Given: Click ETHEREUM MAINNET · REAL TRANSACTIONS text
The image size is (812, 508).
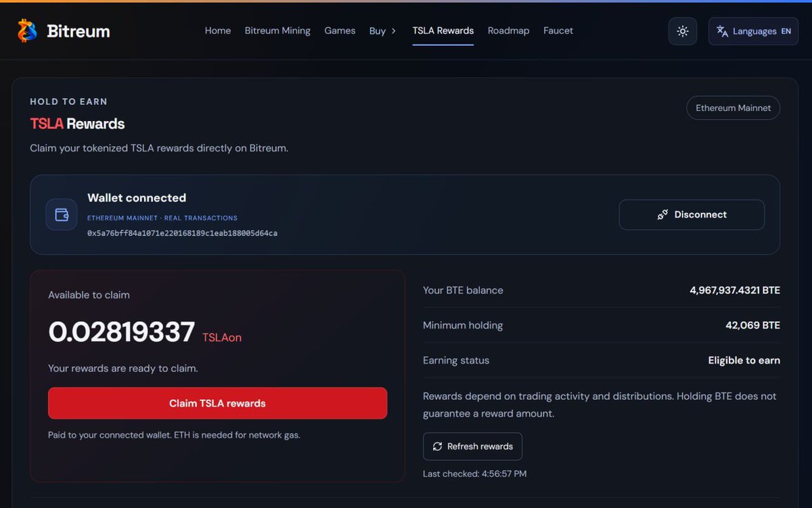Looking at the screenshot, I should (162, 218).
